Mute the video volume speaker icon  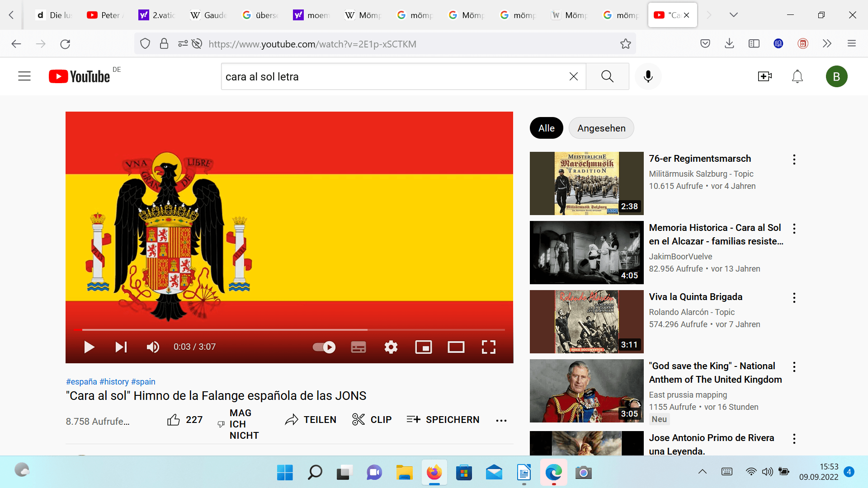click(x=153, y=347)
